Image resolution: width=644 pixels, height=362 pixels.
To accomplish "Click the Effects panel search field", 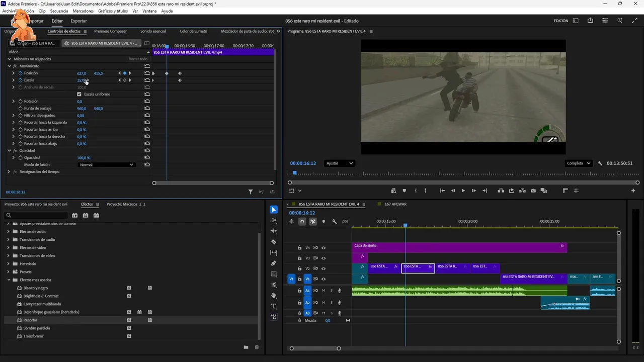I will click(x=36, y=215).
